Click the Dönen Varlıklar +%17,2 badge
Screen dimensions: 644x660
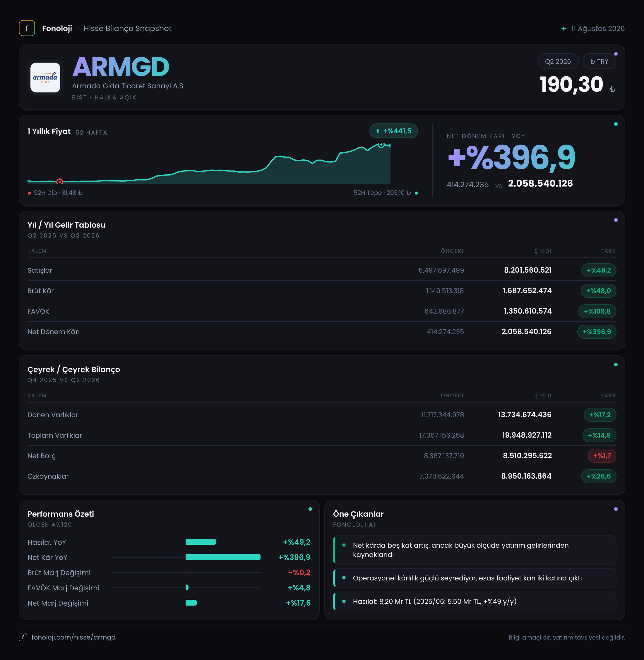click(x=600, y=415)
